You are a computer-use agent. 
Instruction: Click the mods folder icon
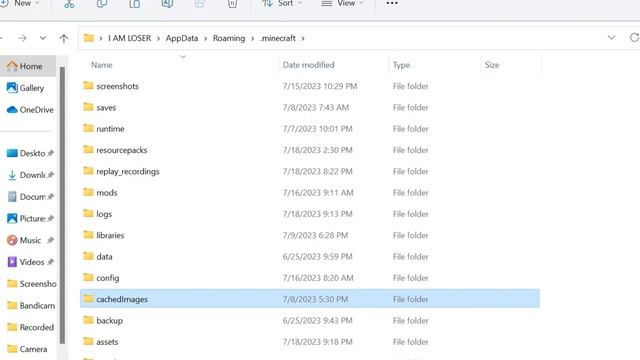click(x=88, y=192)
